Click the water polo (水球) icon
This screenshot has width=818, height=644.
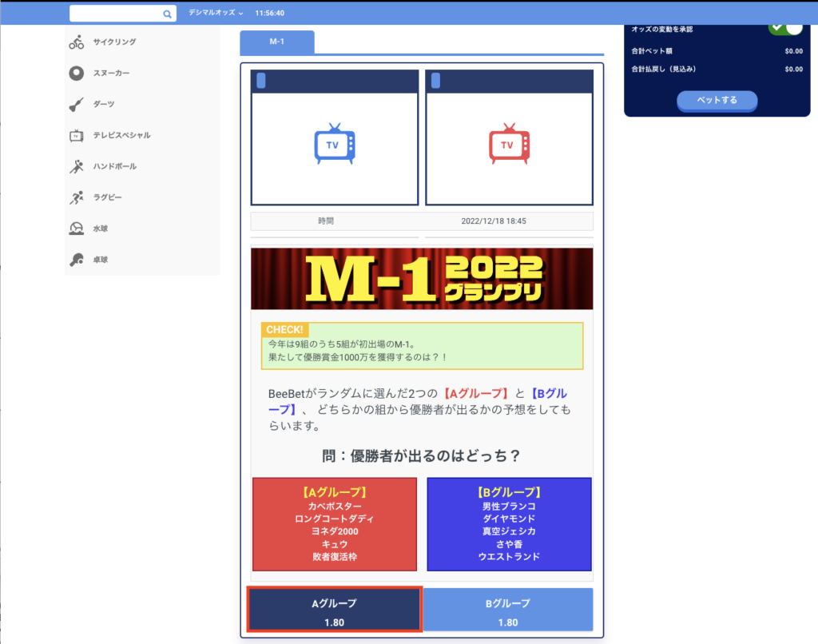click(76, 229)
